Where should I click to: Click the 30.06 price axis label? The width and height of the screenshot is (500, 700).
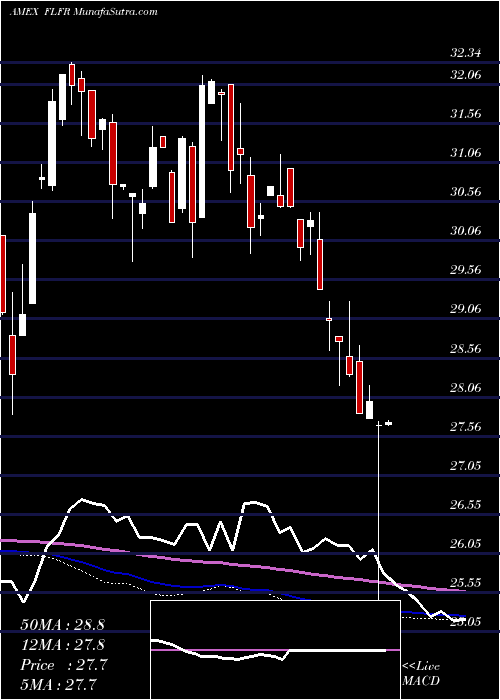click(466, 231)
